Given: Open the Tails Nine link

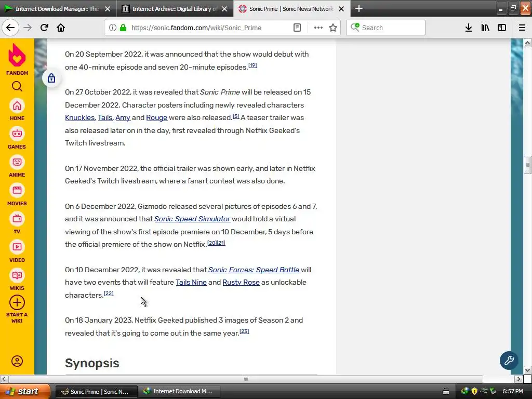Looking at the screenshot, I should tap(191, 282).
